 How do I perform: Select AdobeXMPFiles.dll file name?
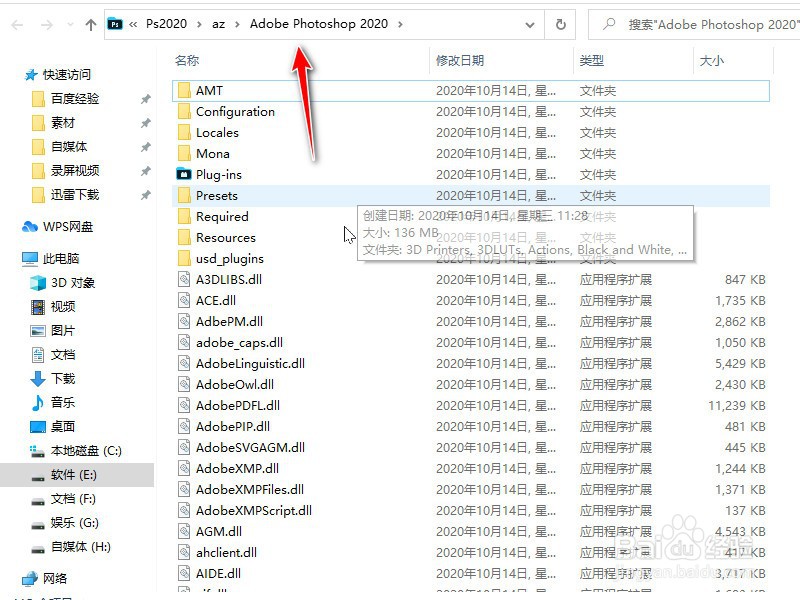click(250, 490)
